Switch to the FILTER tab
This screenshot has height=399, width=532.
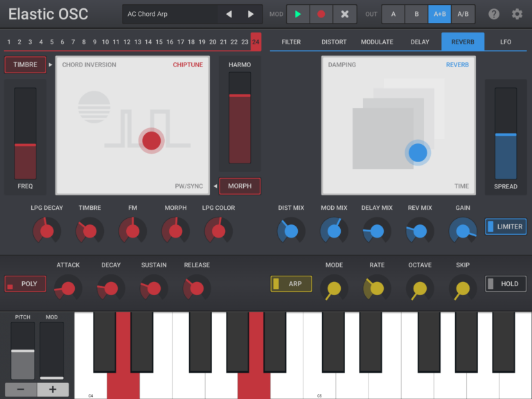tap(291, 42)
